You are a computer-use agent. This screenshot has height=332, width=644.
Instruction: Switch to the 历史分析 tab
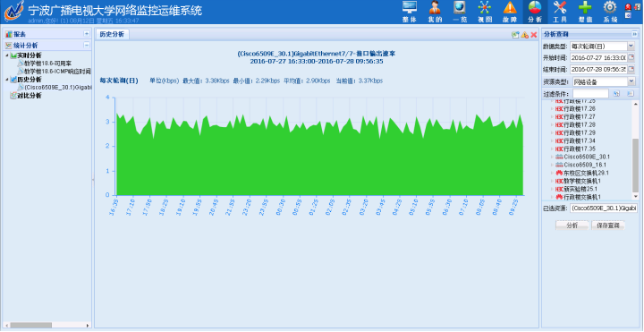[x=113, y=35]
